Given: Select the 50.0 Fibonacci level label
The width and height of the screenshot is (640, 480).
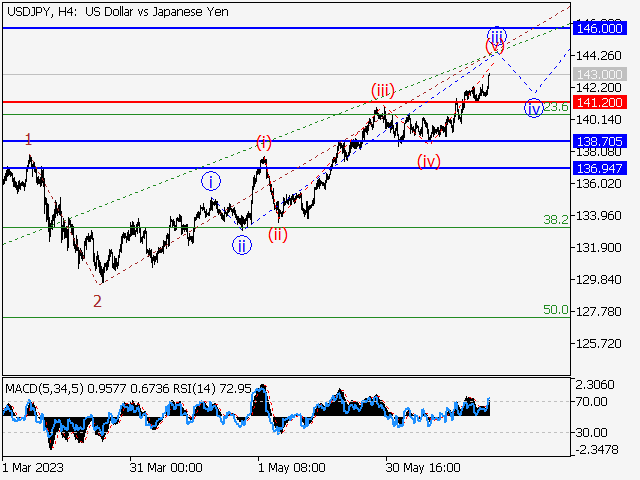Looking at the screenshot, I should tap(556, 310).
